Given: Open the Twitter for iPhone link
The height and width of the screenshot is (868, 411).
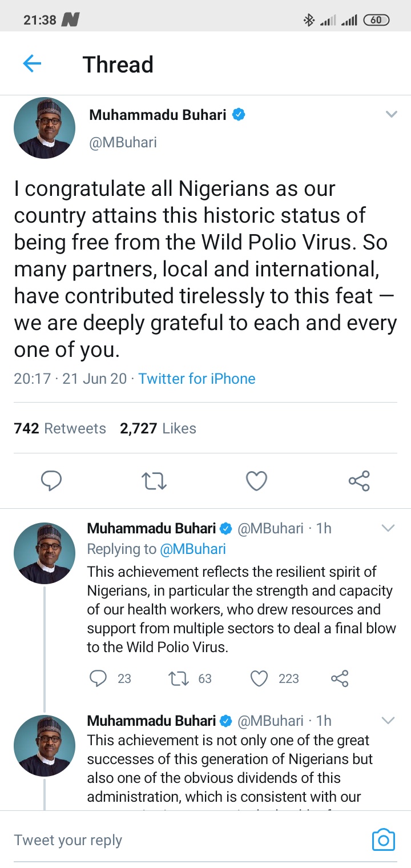Looking at the screenshot, I should (x=197, y=379).
